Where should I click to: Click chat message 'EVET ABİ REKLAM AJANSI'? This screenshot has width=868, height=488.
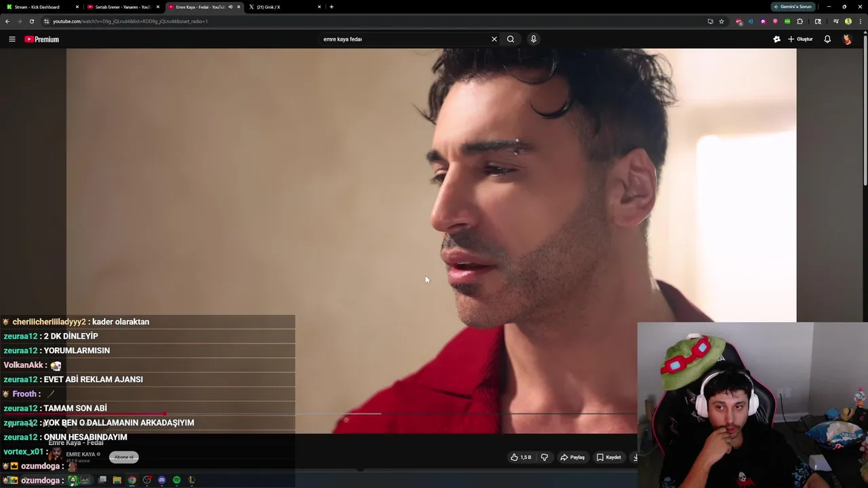tap(93, 380)
